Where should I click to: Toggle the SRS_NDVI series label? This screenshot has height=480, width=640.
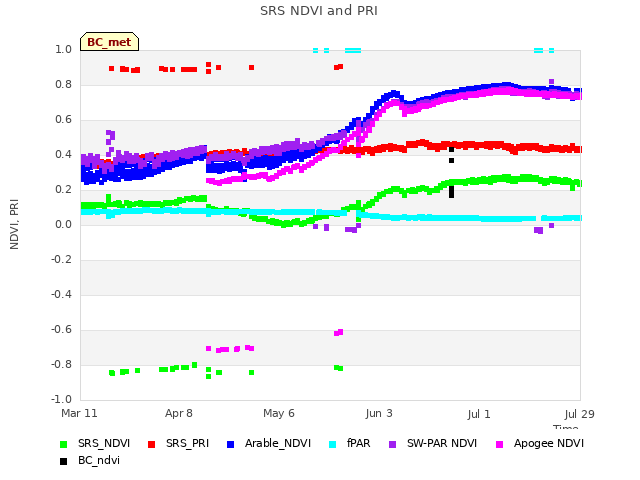(104, 444)
